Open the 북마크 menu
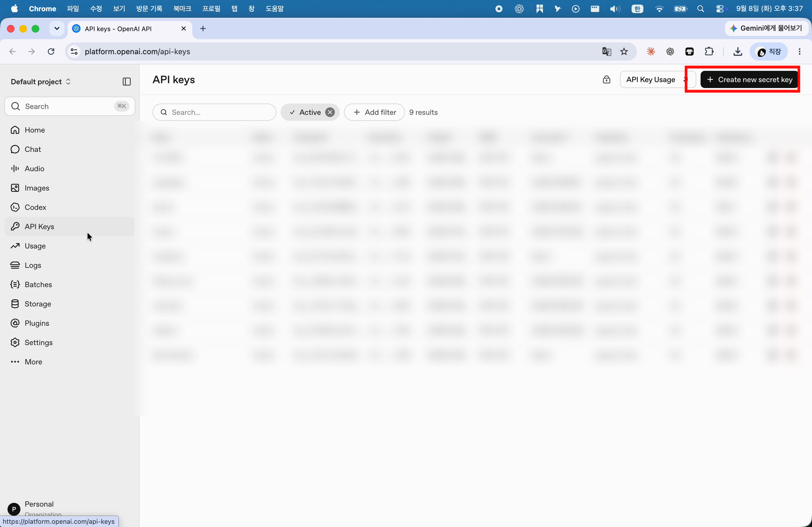Viewport: 812px width, 527px height. tap(182, 9)
